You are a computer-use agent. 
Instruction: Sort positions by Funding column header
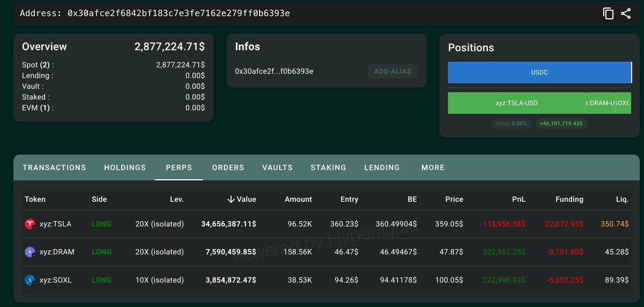click(x=569, y=199)
